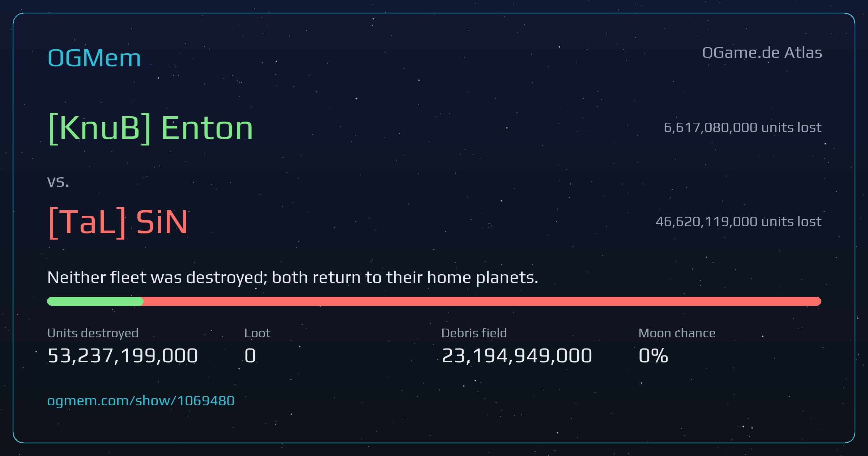Click the Units destroyed label
This screenshot has height=456, width=868.
click(x=93, y=333)
